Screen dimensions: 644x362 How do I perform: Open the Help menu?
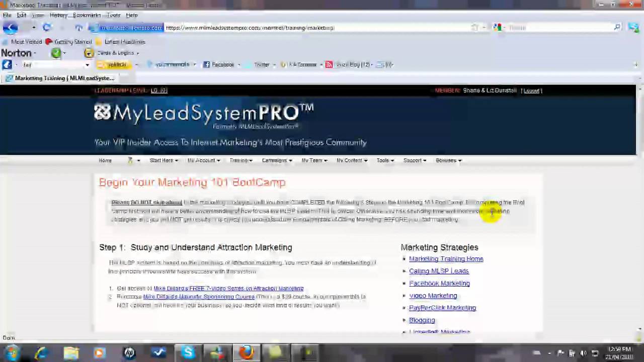131,15
